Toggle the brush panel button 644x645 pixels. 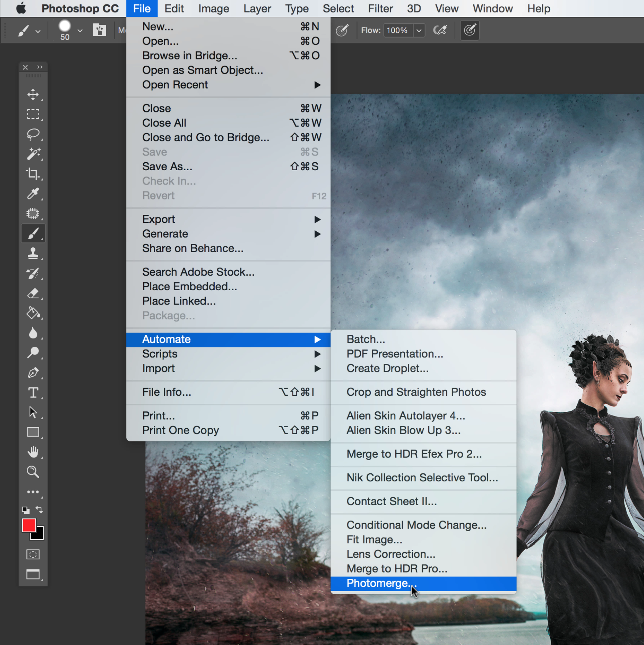99,30
